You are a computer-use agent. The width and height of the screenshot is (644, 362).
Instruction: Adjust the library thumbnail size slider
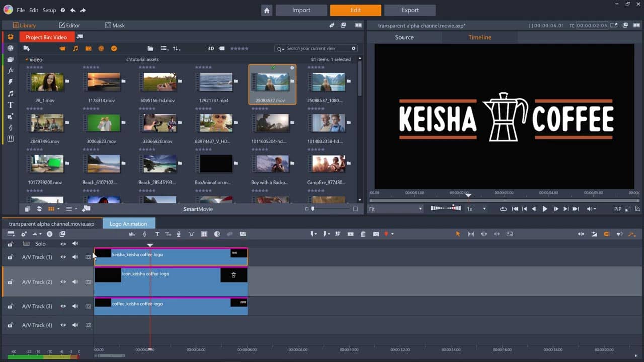(x=313, y=209)
